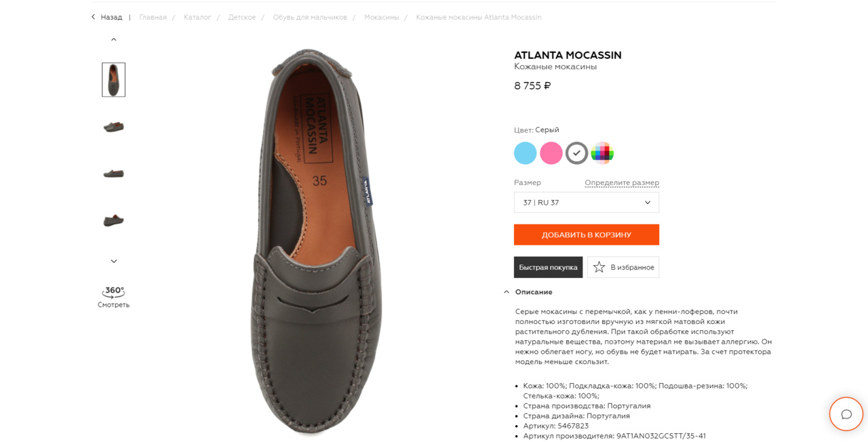The height and width of the screenshot is (442, 868).
Task: Select the second side-view shoe thumbnail
Action: coord(113,174)
